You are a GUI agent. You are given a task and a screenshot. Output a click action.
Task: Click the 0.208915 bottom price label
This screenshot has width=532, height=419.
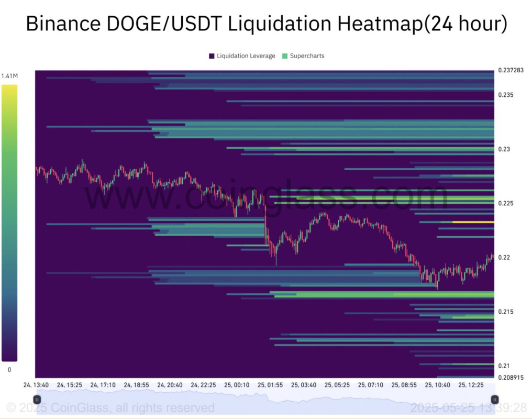pos(511,377)
